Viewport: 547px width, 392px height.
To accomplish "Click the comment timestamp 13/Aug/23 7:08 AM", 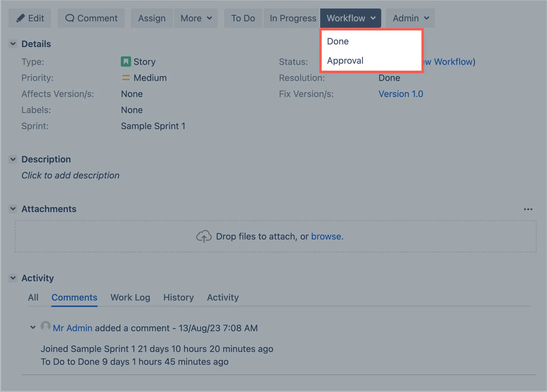I will 218,328.
